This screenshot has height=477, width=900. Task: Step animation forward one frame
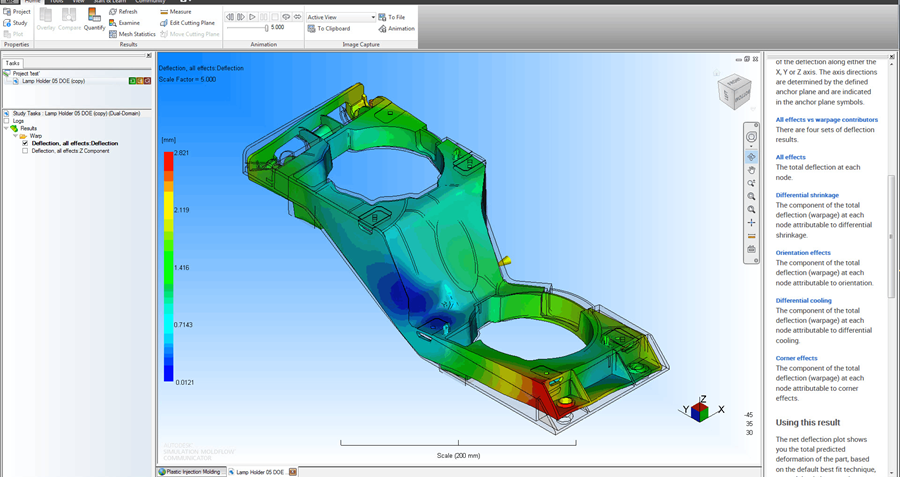241,17
